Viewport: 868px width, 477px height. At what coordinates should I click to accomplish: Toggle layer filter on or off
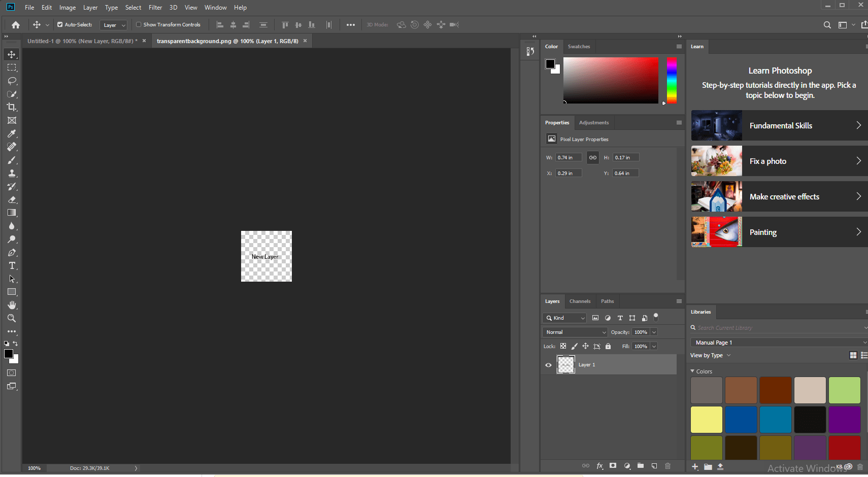[x=656, y=316]
